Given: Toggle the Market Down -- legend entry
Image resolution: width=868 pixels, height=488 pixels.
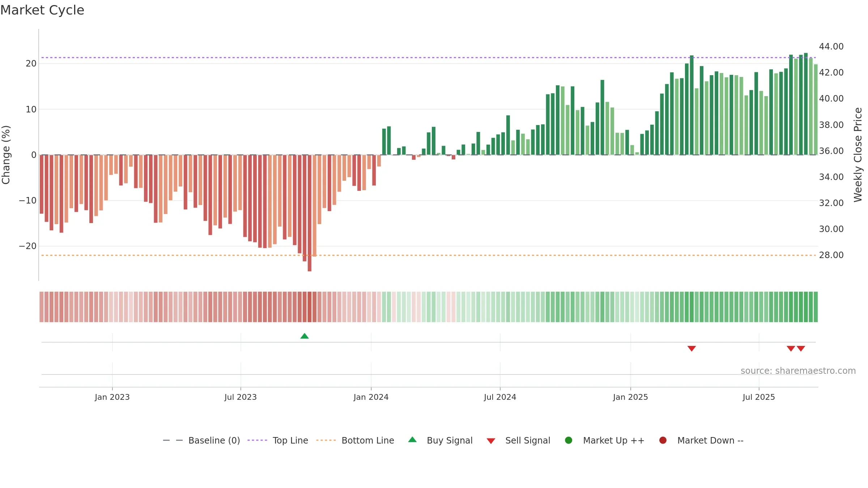Looking at the screenshot, I should [701, 440].
